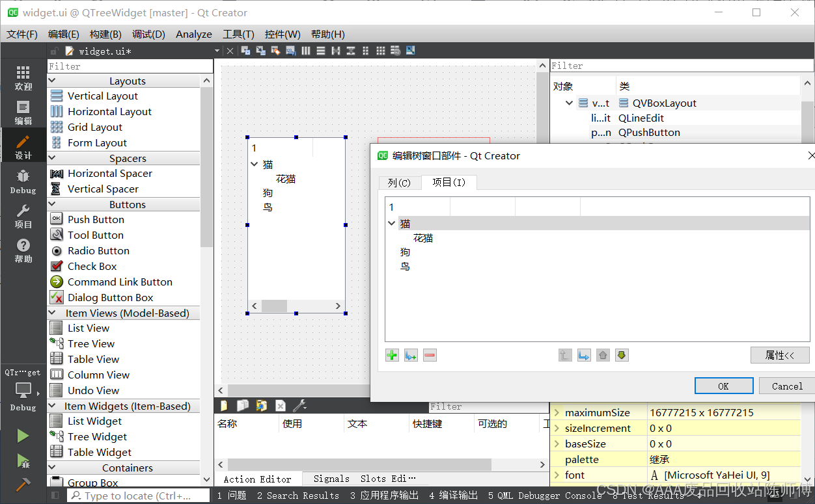815x504 pixels.
Task: Collapse the Spacers category
Action: (52, 158)
